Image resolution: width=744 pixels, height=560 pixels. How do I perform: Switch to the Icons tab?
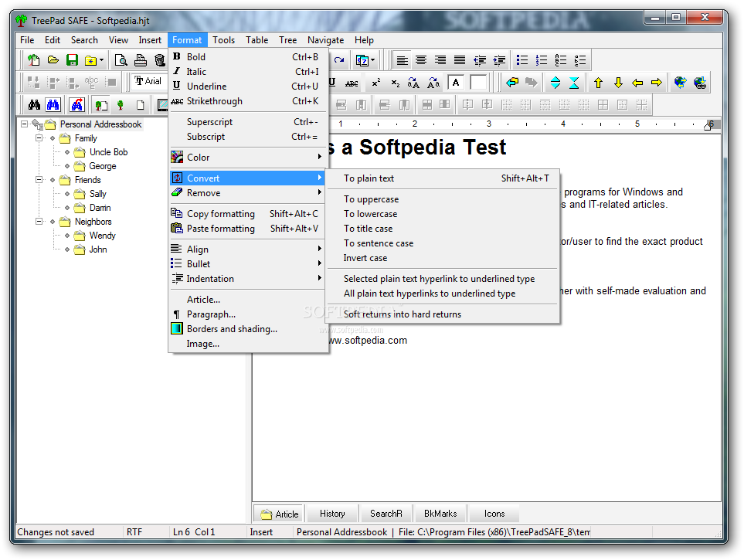point(494,514)
